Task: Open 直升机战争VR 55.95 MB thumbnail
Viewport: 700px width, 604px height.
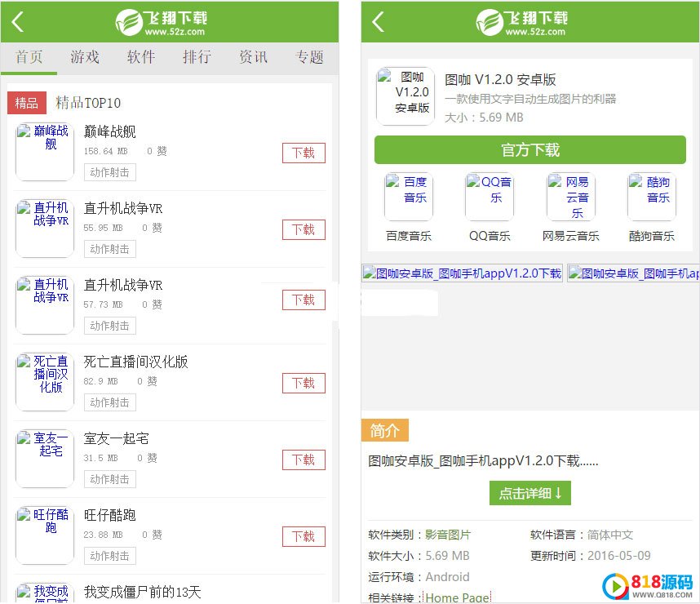Action: 45,229
